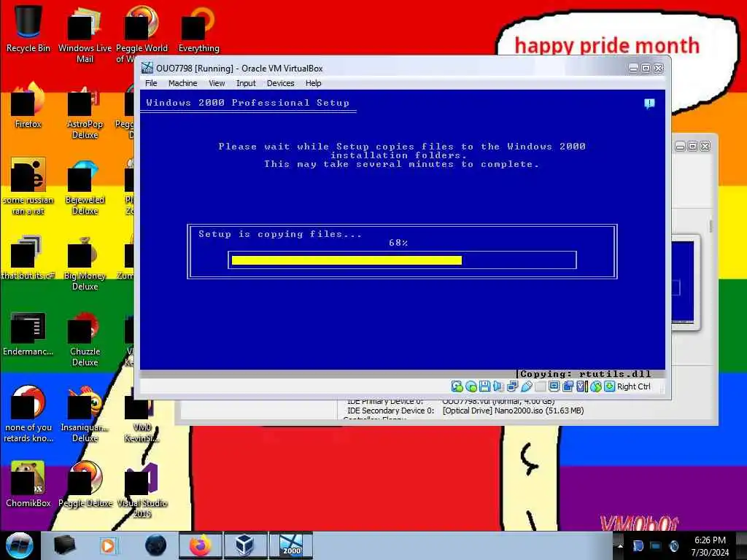The width and height of the screenshot is (747, 560).
Task: Open the Windows Start menu orb
Action: (20, 545)
